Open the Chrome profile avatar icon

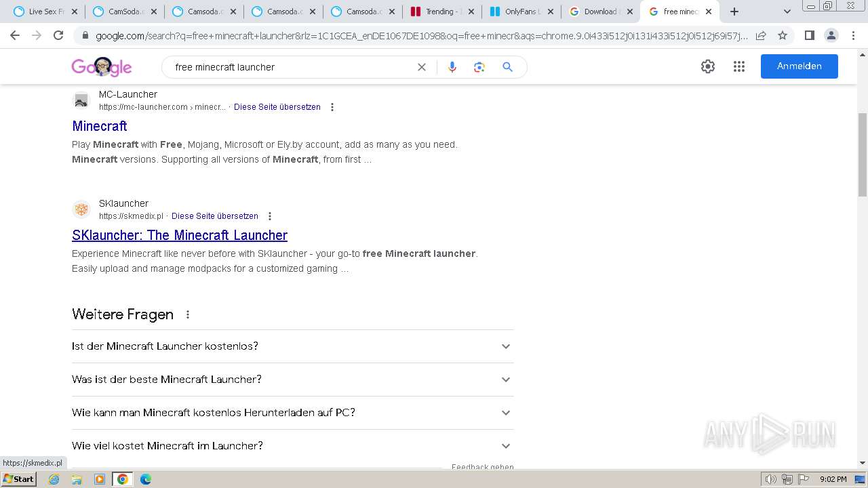(831, 35)
